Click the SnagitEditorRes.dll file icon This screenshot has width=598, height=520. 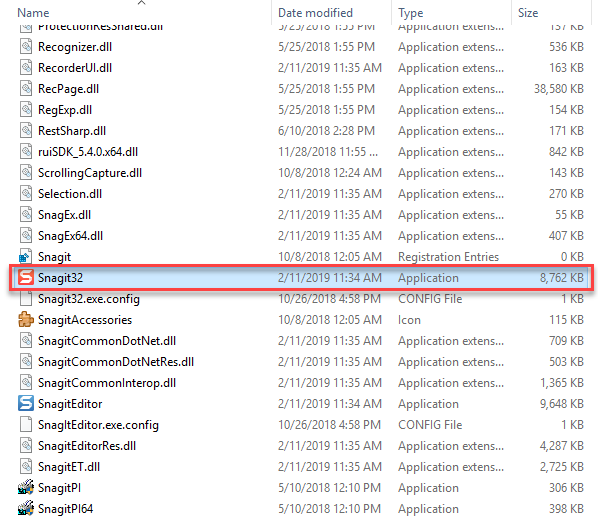[26, 446]
